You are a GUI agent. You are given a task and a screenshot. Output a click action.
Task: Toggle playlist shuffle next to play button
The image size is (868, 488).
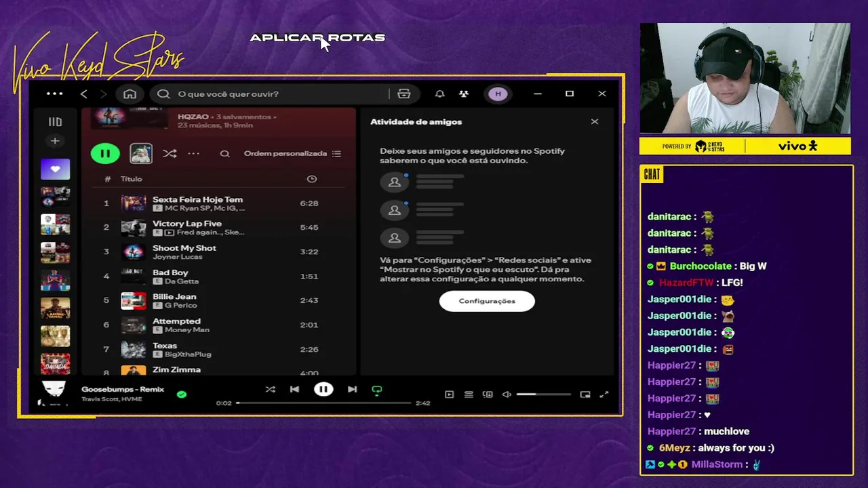170,154
